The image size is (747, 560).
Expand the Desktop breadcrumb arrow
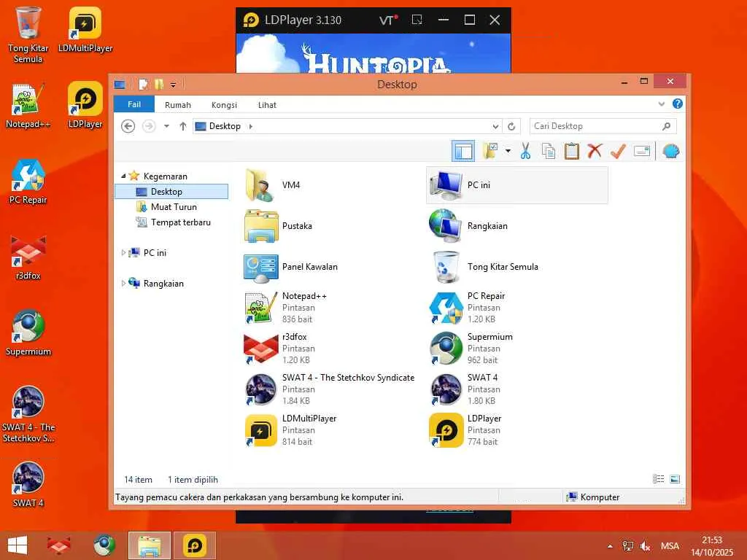(x=251, y=126)
